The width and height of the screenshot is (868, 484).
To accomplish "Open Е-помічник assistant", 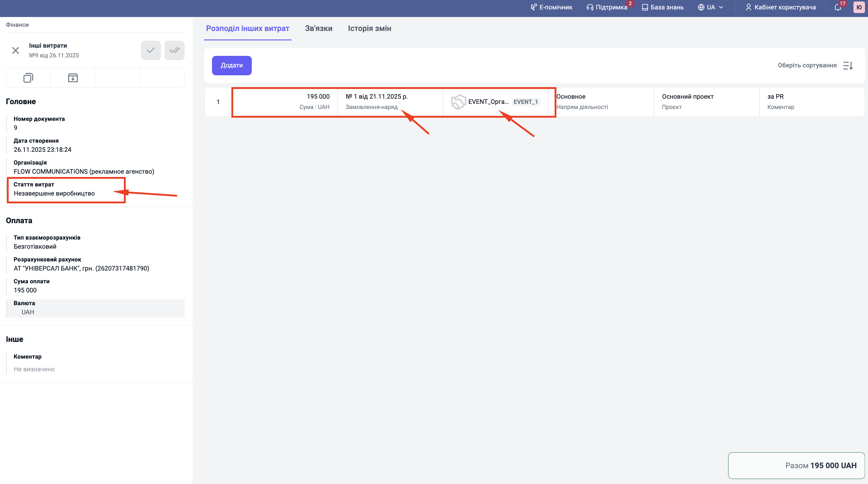I will [x=551, y=7].
